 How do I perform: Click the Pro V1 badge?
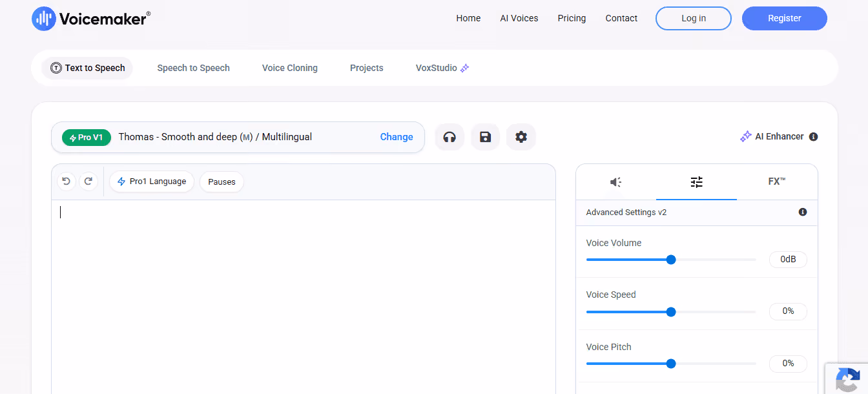coord(87,137)
